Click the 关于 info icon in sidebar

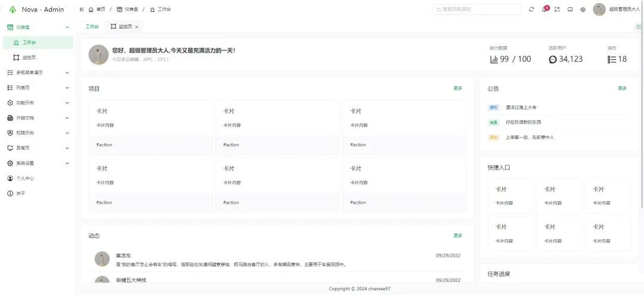10,193
